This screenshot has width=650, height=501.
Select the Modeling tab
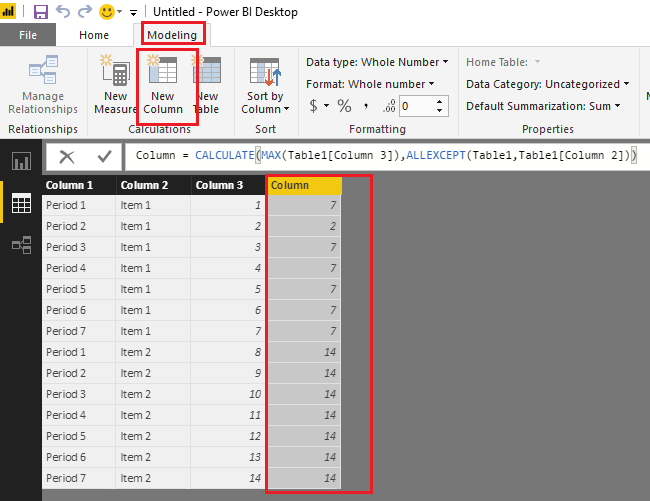coord(172,35)
